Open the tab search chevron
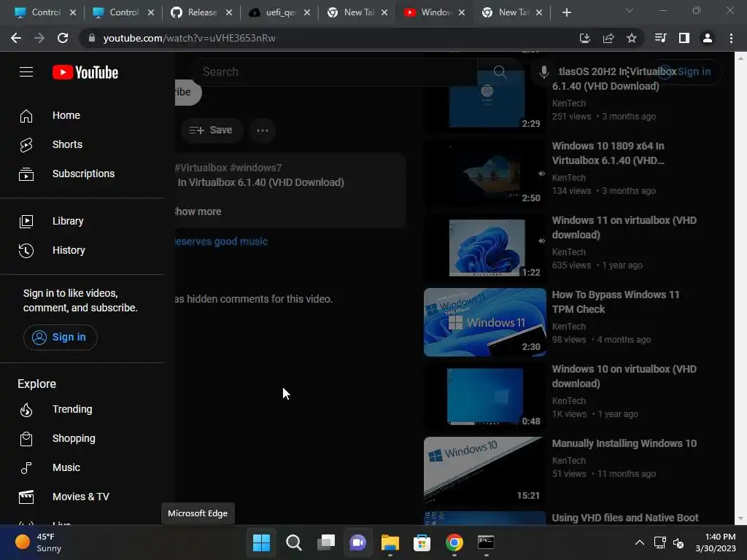The width and height of the screenshot is (747, 560). click(630, 10)
